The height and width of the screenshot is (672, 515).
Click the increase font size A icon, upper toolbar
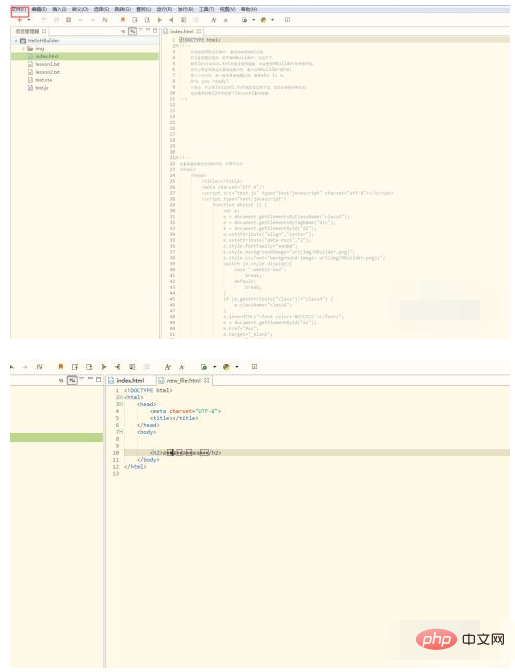[x=214, y=20]
